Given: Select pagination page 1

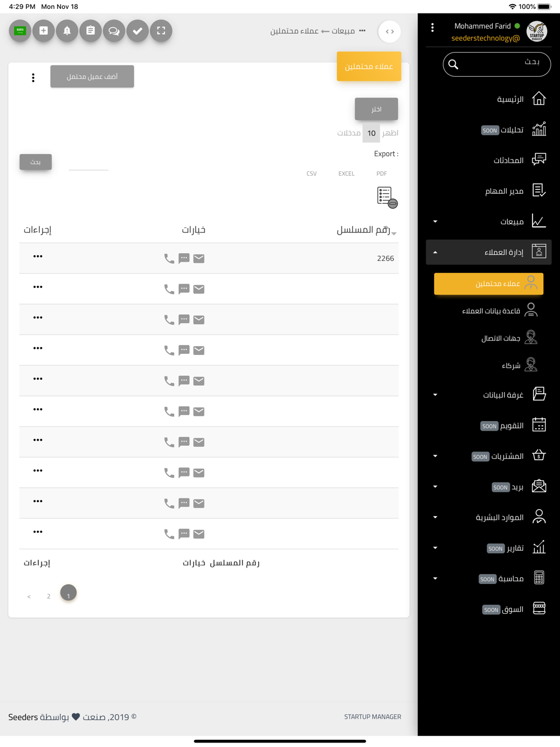Looking at the screenshot, I should (68, 593).
